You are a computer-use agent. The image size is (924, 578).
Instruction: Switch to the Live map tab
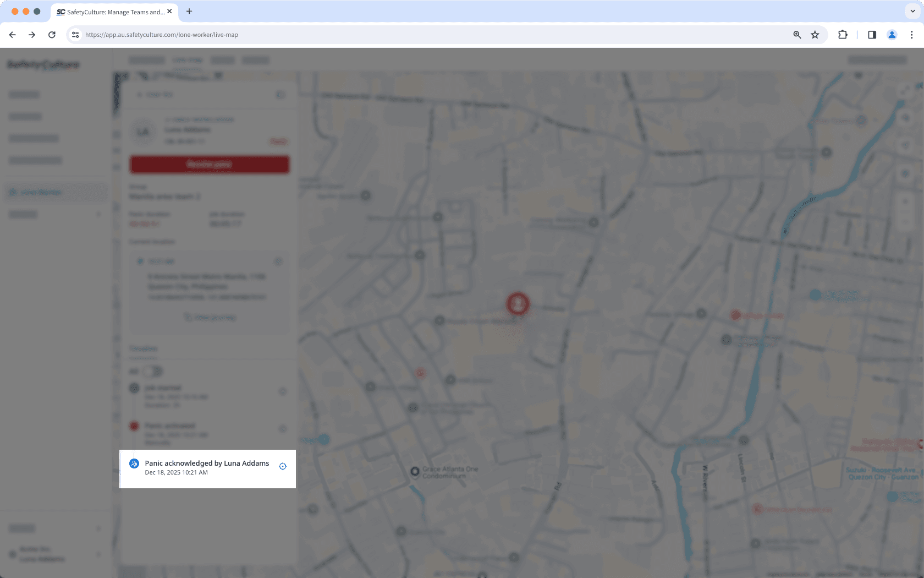(x=187, y=59)
